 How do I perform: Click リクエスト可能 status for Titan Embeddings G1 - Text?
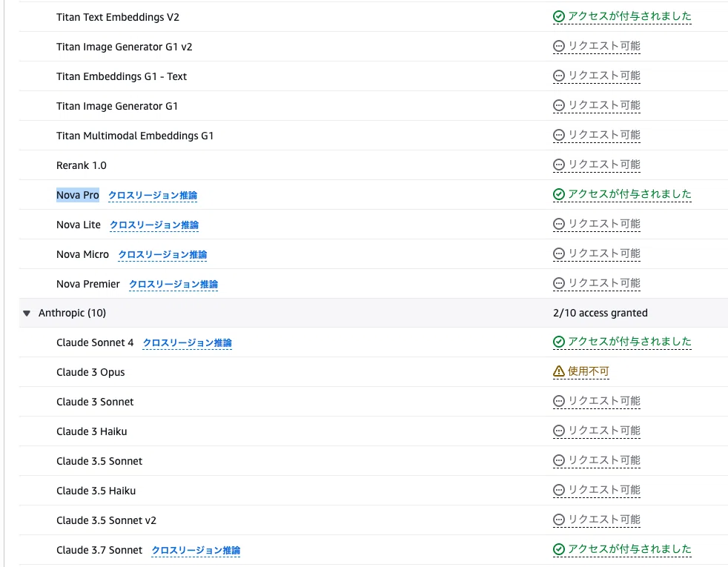tap(604, 76)
